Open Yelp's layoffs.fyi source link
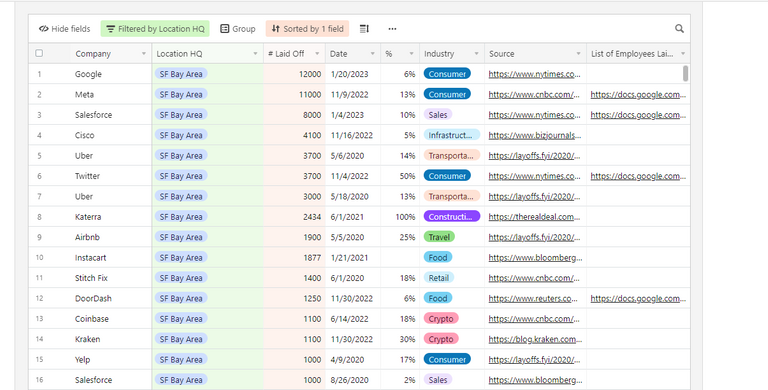This screenshot has height=390, width=768. pyautogui.click(x=535, y=360)
